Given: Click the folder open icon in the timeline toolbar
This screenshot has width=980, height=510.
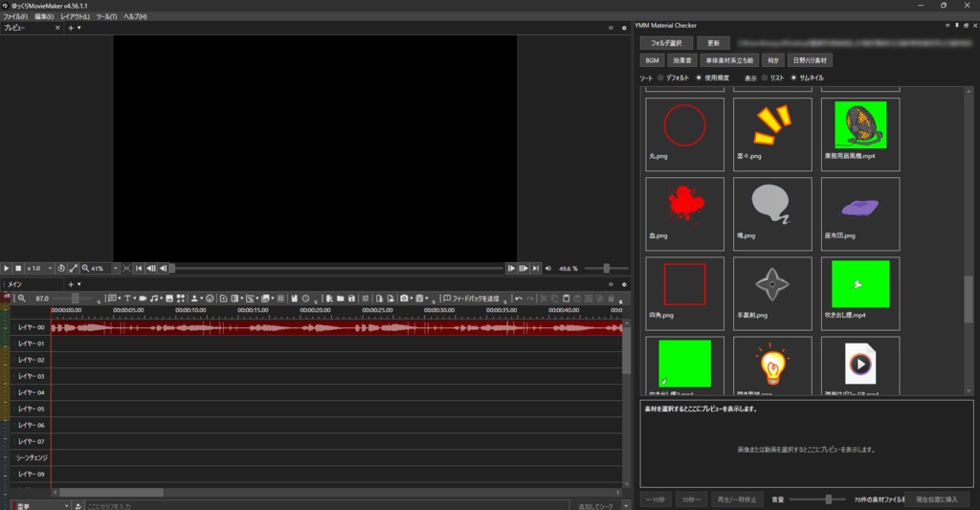Looking at the screenshot, I should (x=340, y=299).
